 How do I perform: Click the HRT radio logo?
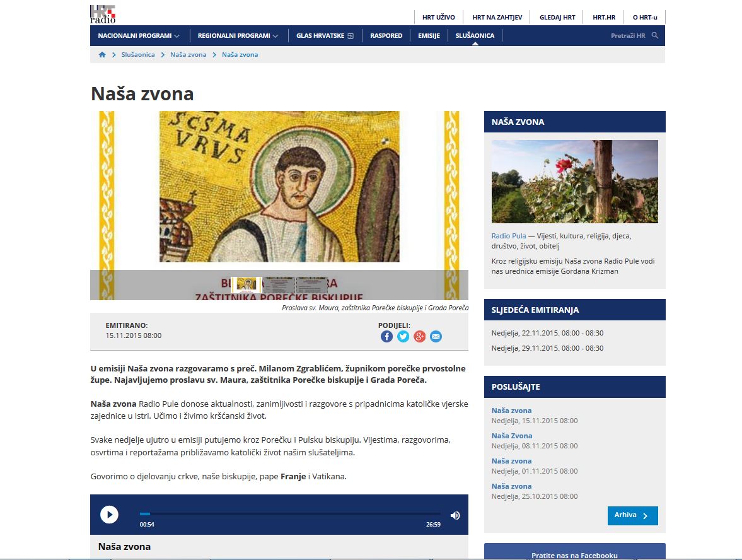(x=103, y=15)
